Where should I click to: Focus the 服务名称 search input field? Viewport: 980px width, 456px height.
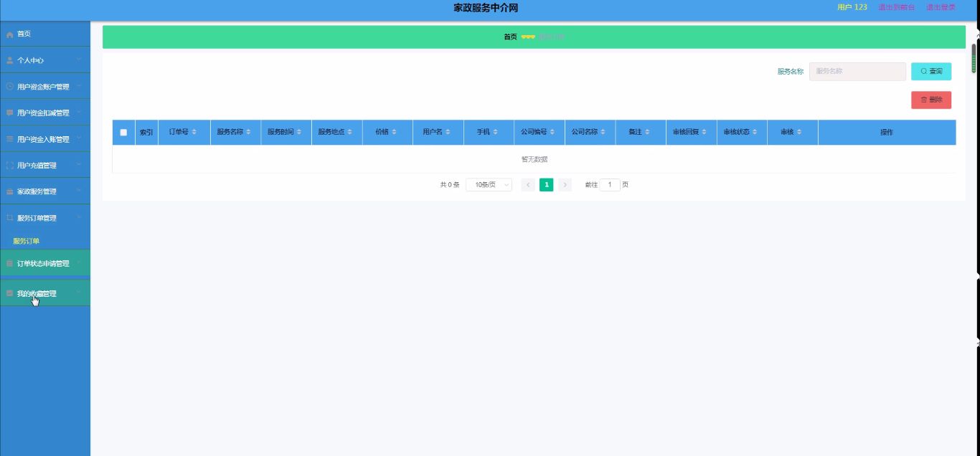click(x=857, y=72)
